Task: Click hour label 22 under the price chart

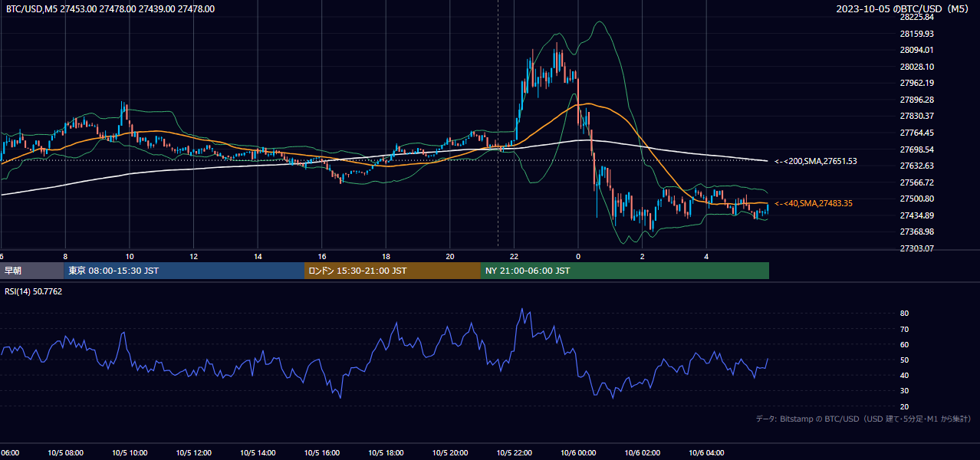Action: pyautogui.click(x=514, y=257)
